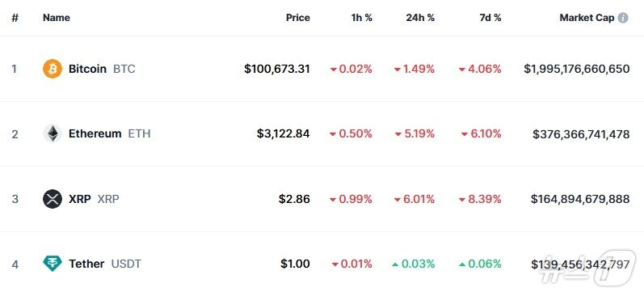Image resolution: width=644 pixels, height=296 pixels.
Task: Click Bitcoin price $100,673.31
Action: click(x=277, y=69)
